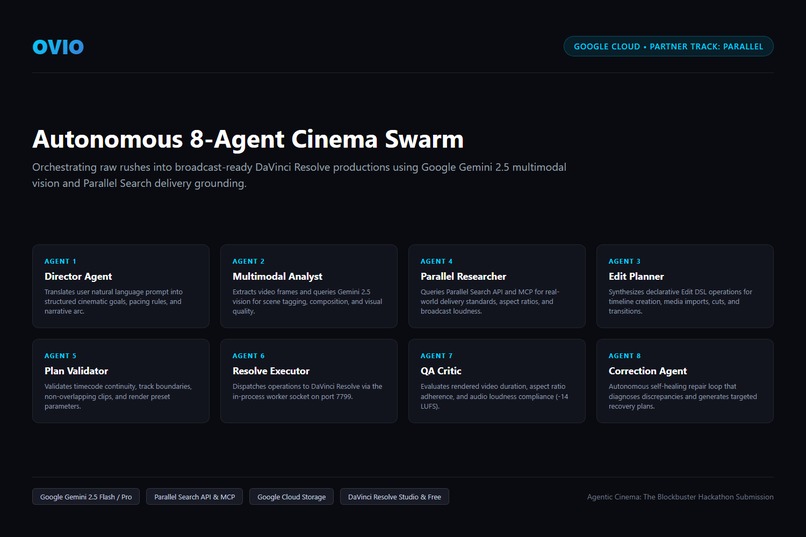The width and height of the screenshot is (806, 537).
Task: Open the Director Agent card
Action: (121, 286)
